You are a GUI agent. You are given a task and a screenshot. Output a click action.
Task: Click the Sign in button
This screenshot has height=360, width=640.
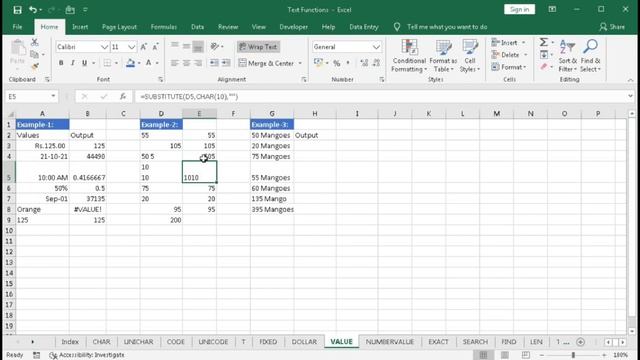519,9
